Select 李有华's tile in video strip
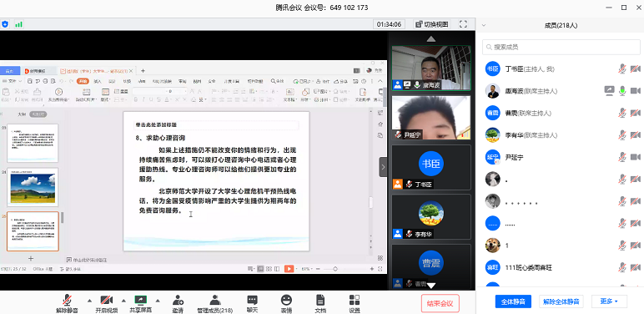This screenshot has height=314, width=644. [x=431, y=216]
